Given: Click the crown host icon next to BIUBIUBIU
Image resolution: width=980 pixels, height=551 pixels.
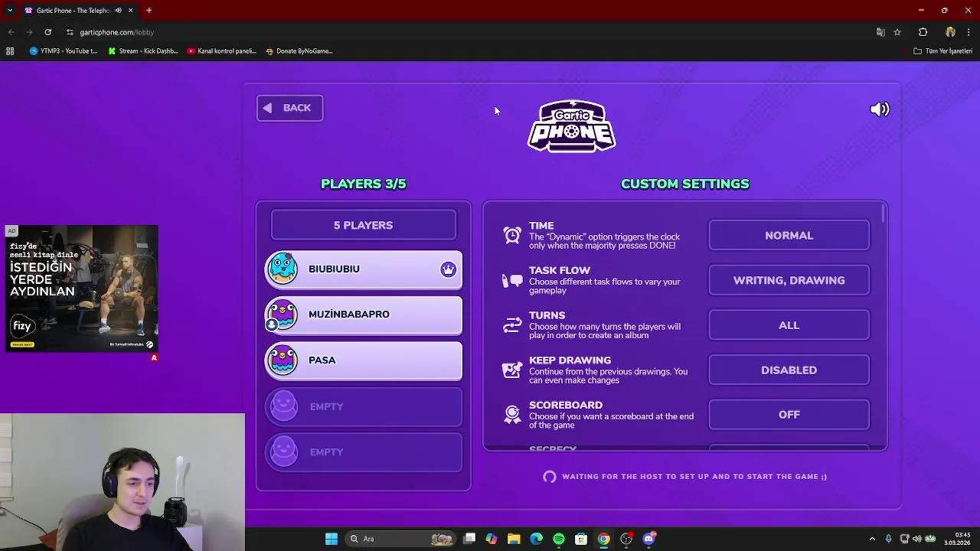Looking at the screenshot, I should point(448,269).
